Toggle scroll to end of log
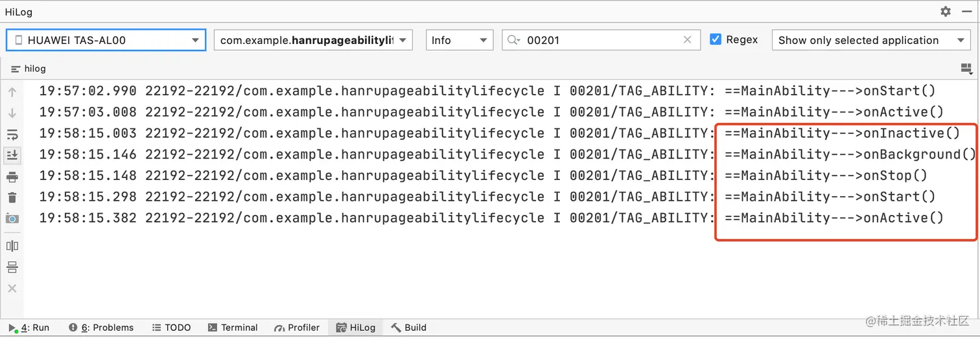 [x=12, y=155]
